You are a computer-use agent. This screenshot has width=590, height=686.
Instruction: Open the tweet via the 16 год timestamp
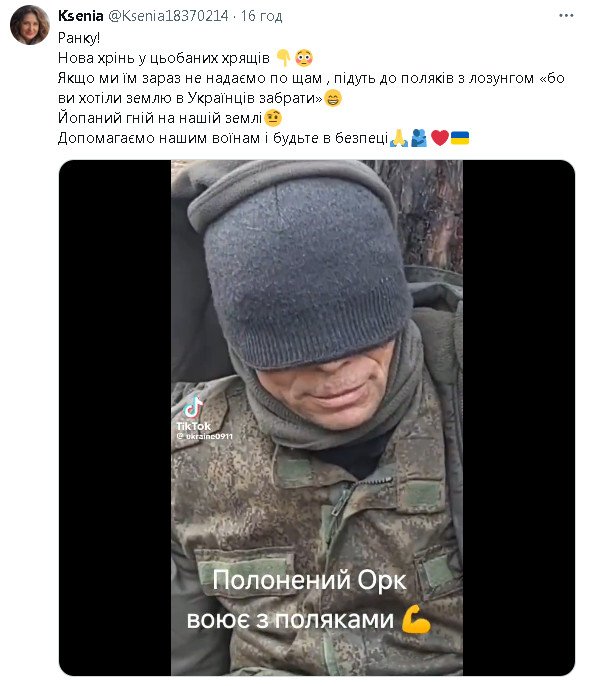coord(262,16)
